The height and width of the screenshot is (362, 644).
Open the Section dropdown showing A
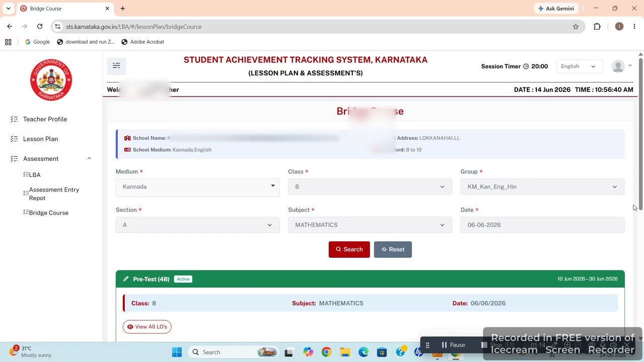pyautogui.click(x=198, y=225)
